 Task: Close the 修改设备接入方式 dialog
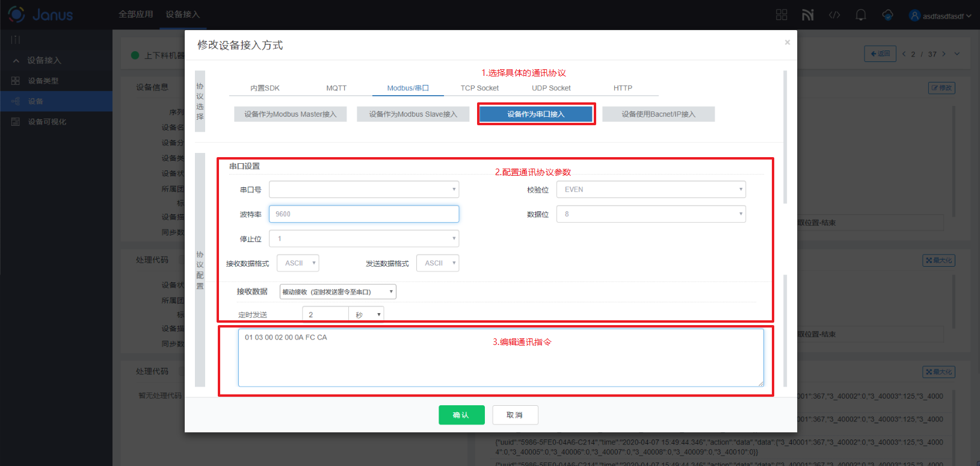[787, 42]
